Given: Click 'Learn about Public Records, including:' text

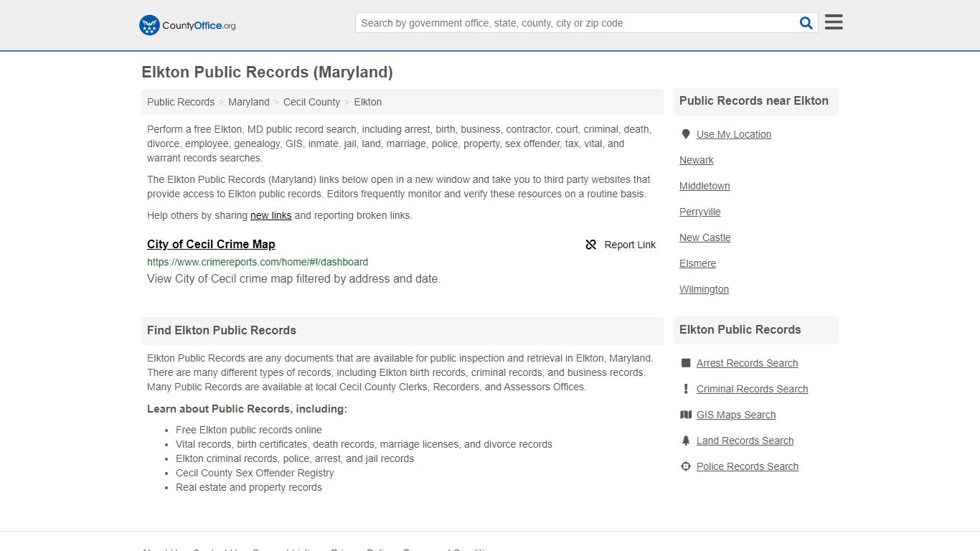Looking at the screenshot, I should pos(247,409).
